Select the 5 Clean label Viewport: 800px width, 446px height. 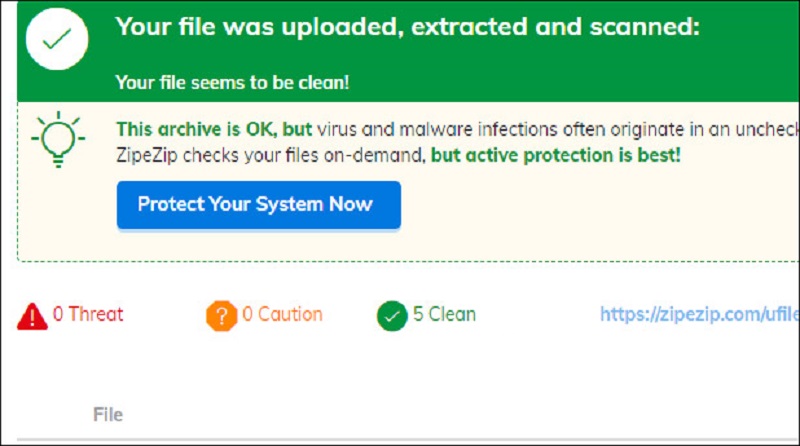pyautogui.click(x=444, y=314)
